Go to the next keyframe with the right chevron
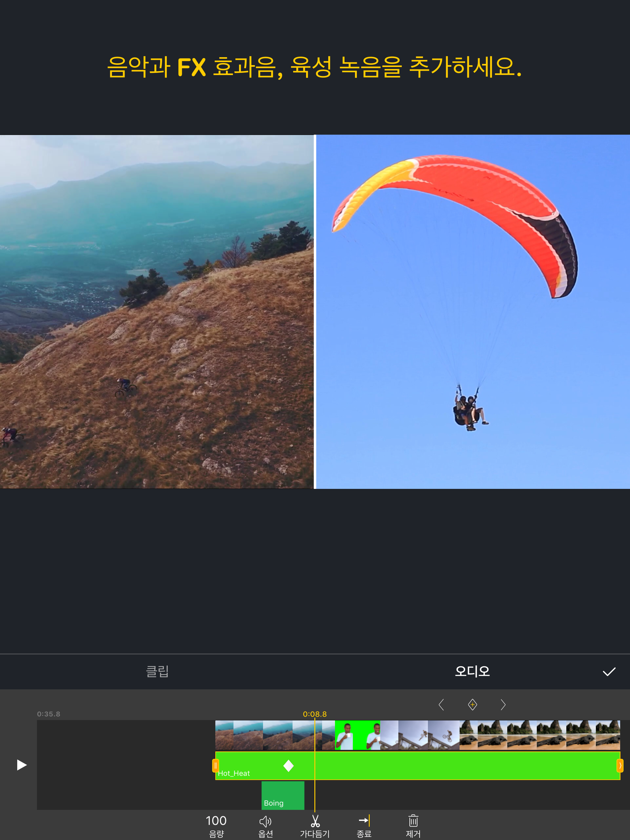Image resolution: width=630 pixels, height=840 pixels. 503,704
